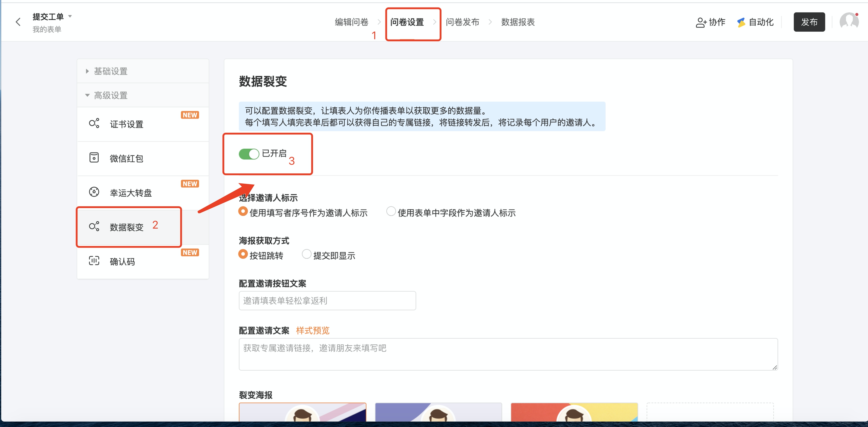Click the back arrow icon
The height and width of the screenshot is (427, 868).
18,22
